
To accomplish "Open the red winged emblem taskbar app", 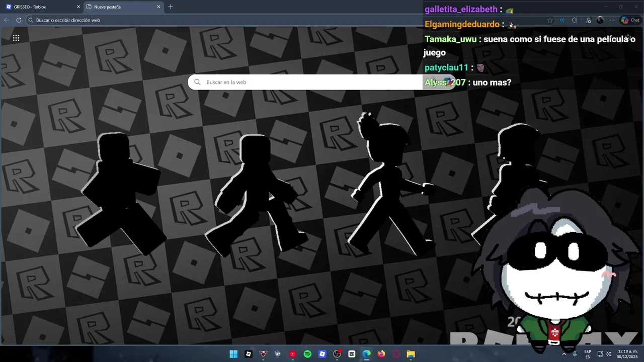I will (x=263, y=354).
